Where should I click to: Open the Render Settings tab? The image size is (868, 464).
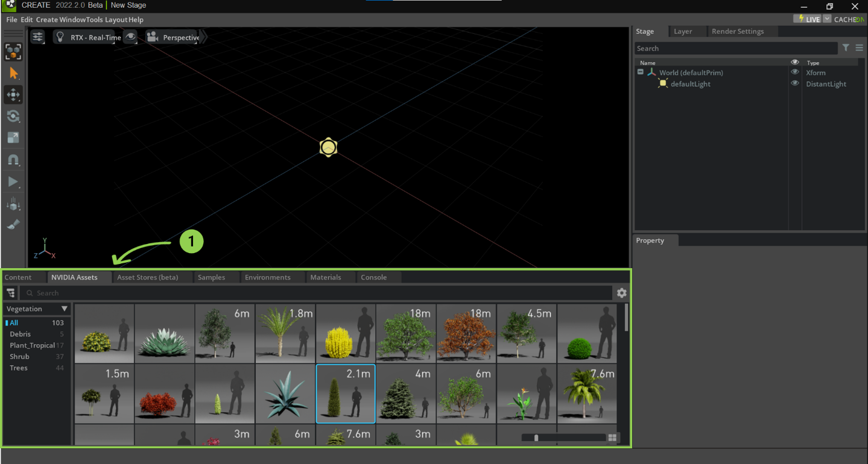[x=738, y=31]
